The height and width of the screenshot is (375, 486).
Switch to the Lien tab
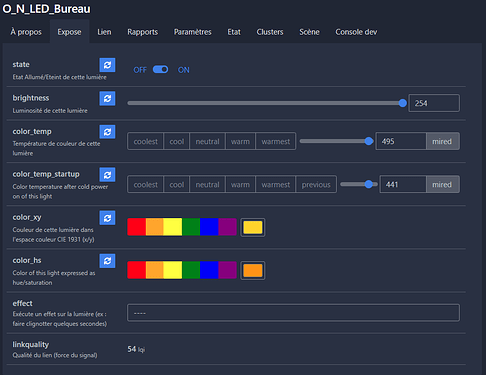pyautogui.click(x=104, y=32)
